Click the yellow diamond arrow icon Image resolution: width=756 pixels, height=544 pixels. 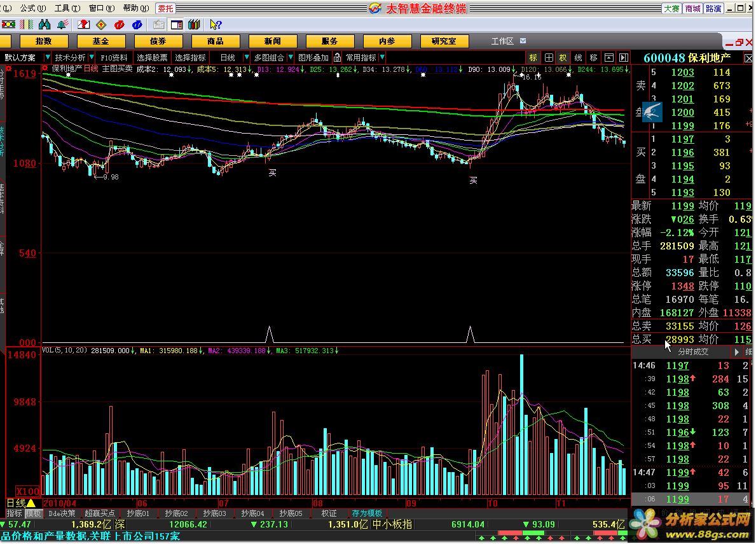101,25
